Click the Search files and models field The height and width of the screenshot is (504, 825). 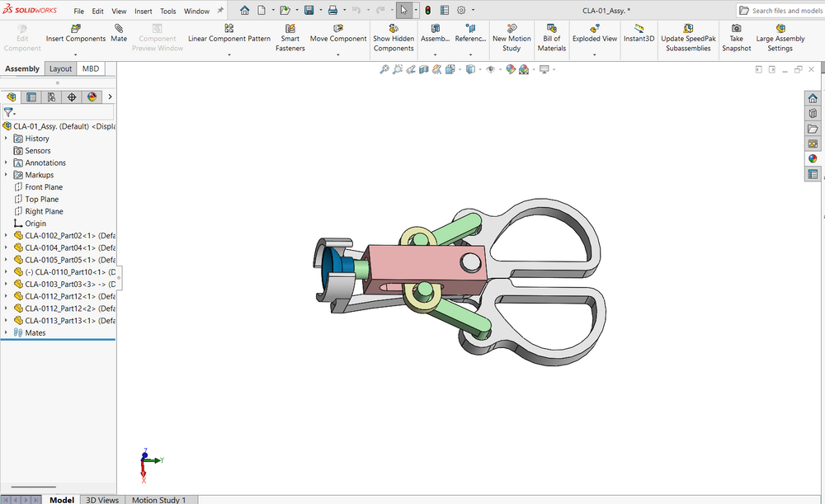(780, 11)
